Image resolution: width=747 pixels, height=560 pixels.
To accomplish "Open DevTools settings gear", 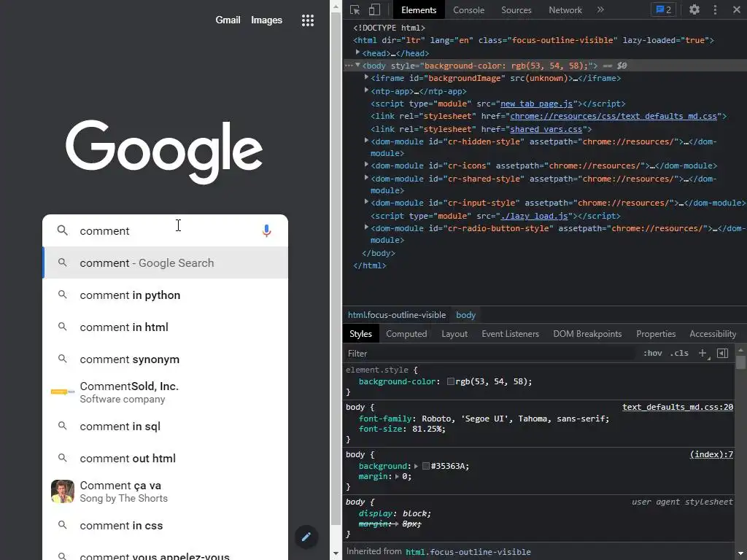I will coord(694,9).
